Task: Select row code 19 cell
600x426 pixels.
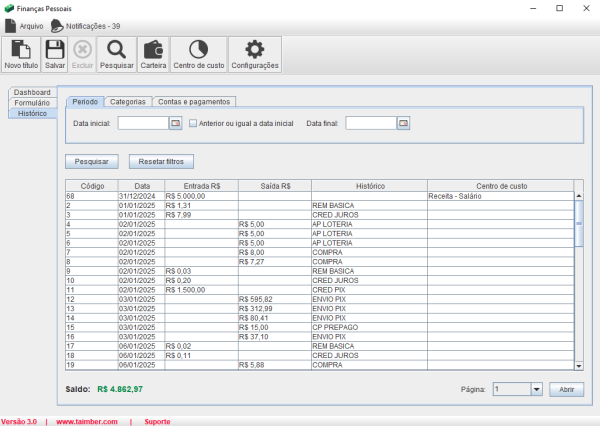Action: click(92, 365)
